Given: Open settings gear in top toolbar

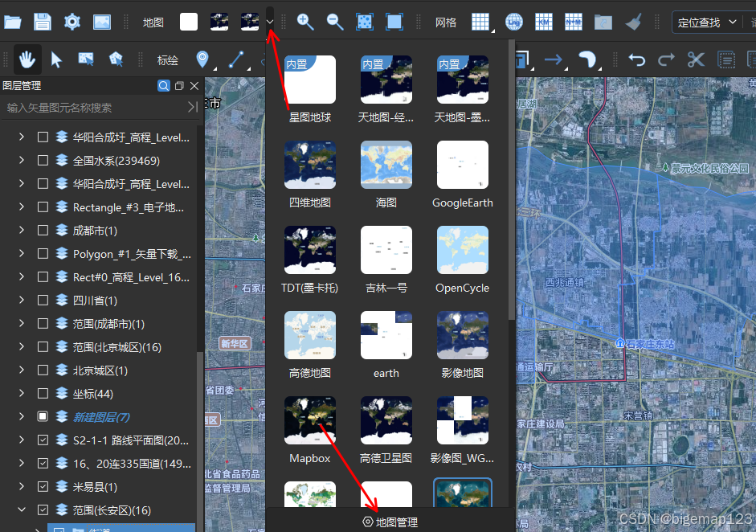Looking at the screenshot, I should (x=72, y=23).
